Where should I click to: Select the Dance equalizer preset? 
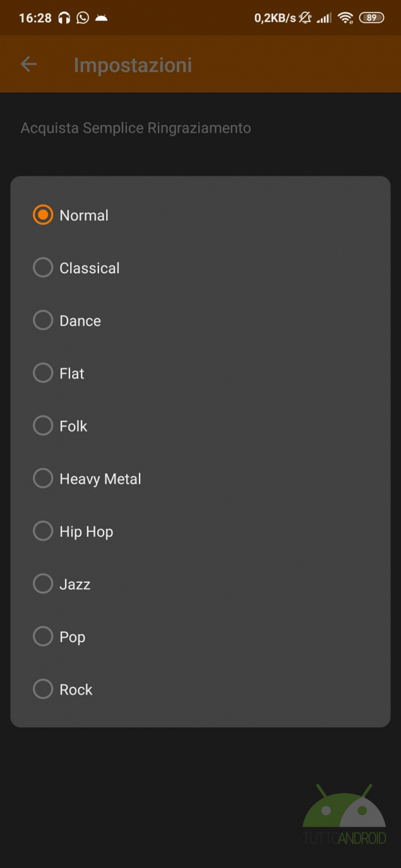coord(43,320)
